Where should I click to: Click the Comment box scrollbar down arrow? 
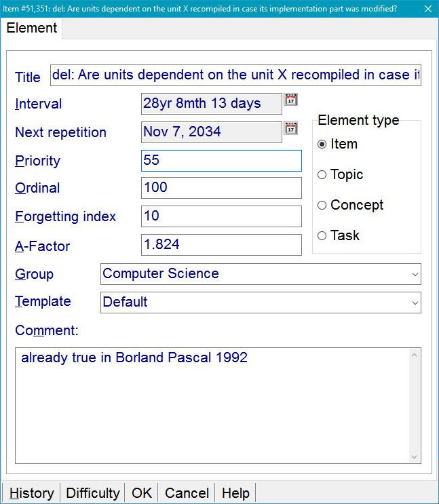[415, 457]
